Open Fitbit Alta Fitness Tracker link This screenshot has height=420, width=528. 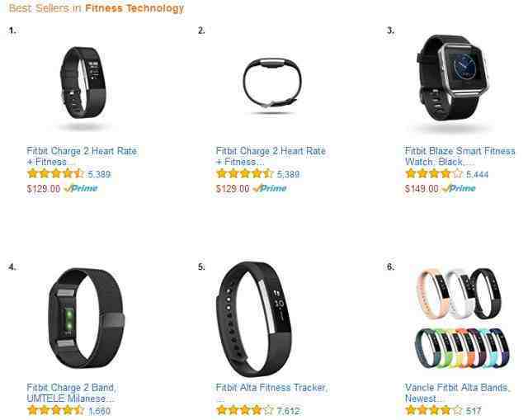coord(271,388)
